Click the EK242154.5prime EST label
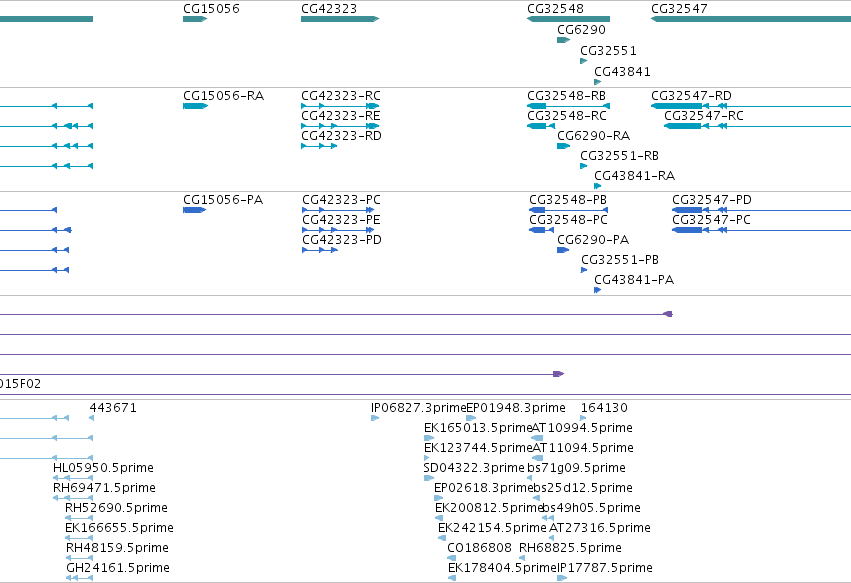Screen dimensions: 851x583 [x=492, y=528]
